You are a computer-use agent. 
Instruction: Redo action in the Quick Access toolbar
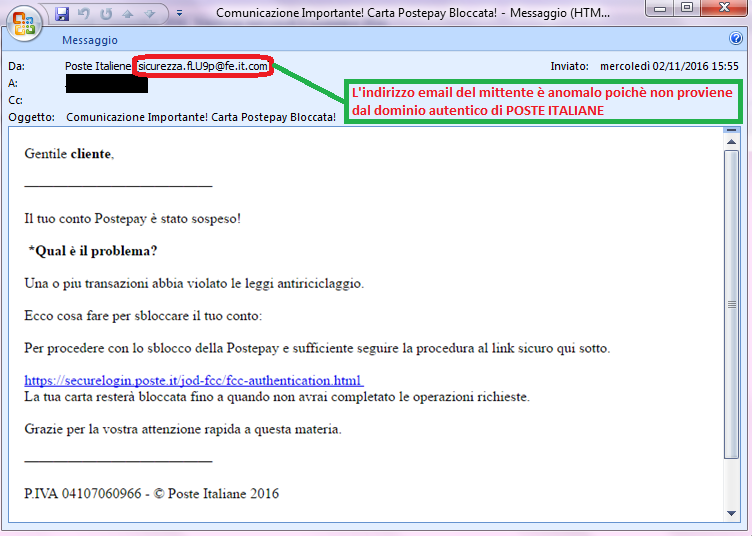pos(106,14)
